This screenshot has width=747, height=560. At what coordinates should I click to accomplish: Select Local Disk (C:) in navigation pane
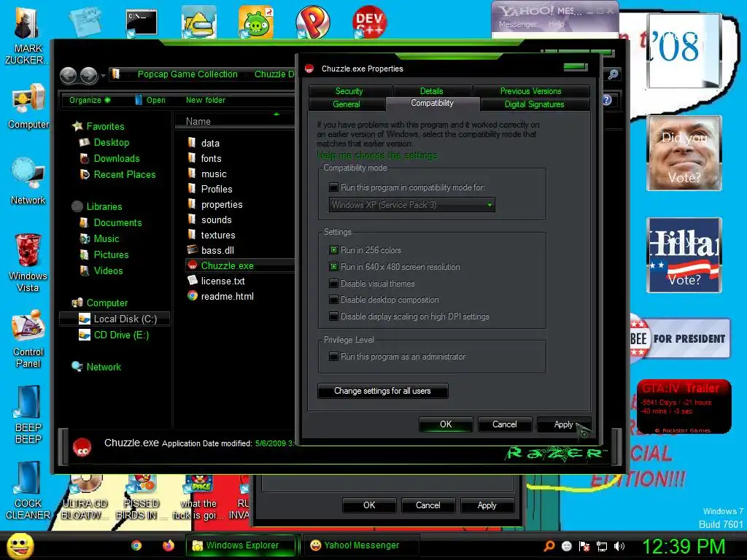(x=115, y=319)
